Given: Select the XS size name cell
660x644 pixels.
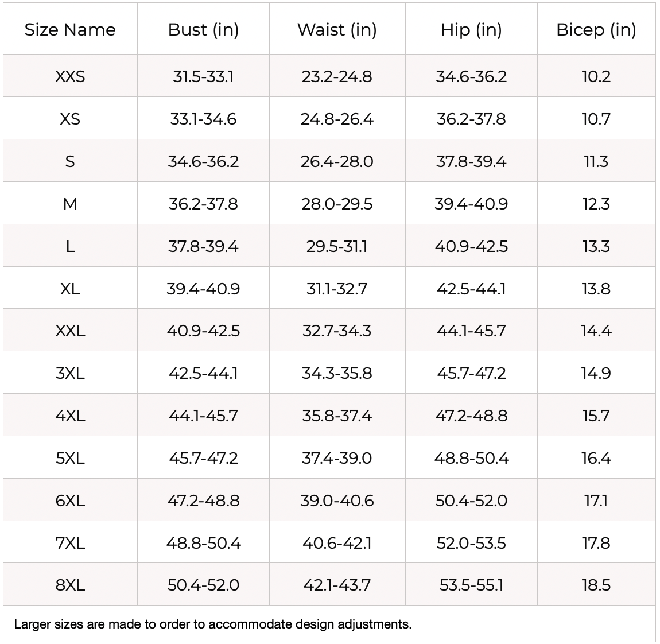Looking at the screenshot, I should (x=70, y=119).
